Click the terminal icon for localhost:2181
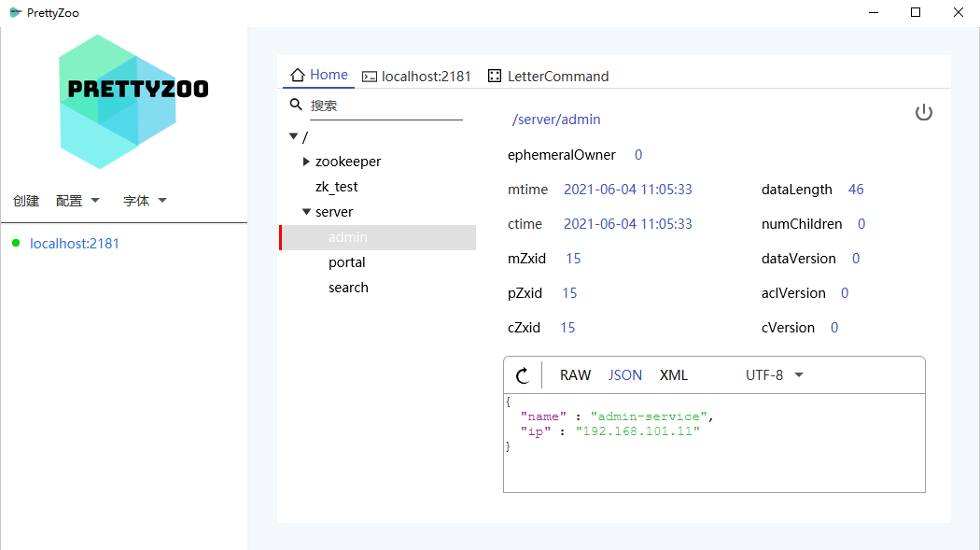Image resolution: width=980 pixels, height=550 pixels. click(370, 77)
